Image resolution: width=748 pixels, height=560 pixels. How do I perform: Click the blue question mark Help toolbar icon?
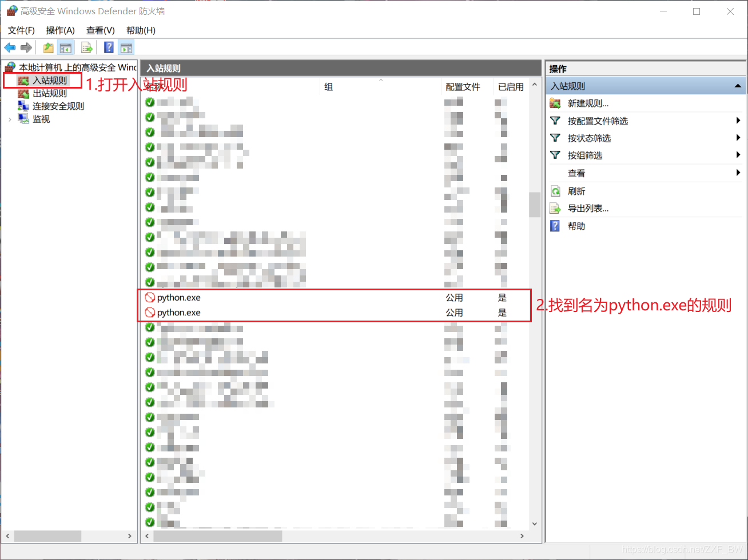109,47
